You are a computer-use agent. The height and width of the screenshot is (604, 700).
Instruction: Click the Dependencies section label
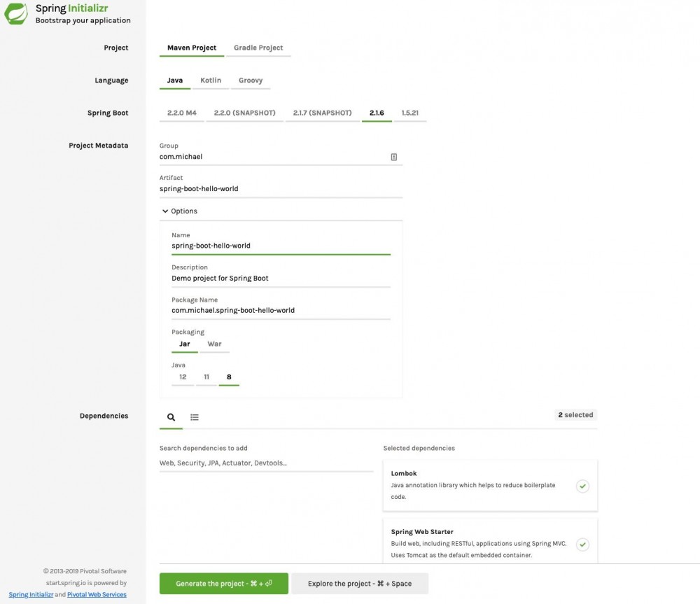[104, 416]
